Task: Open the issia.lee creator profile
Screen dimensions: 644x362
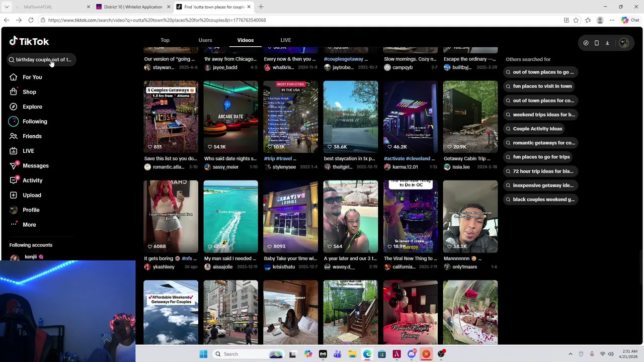Action: [x=457, y=167]
